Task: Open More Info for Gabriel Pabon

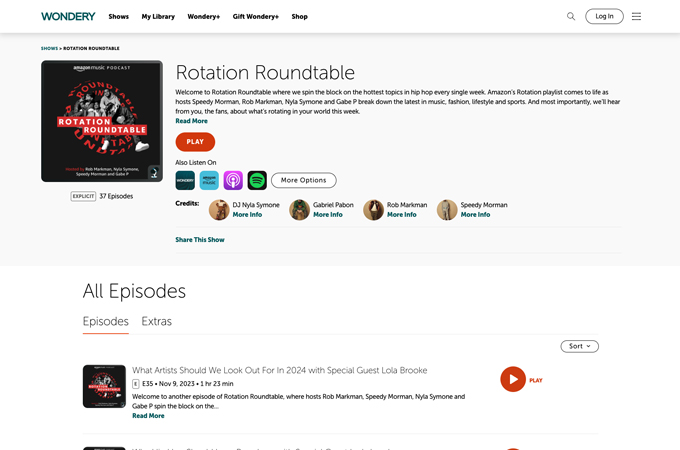Action: 328,215
